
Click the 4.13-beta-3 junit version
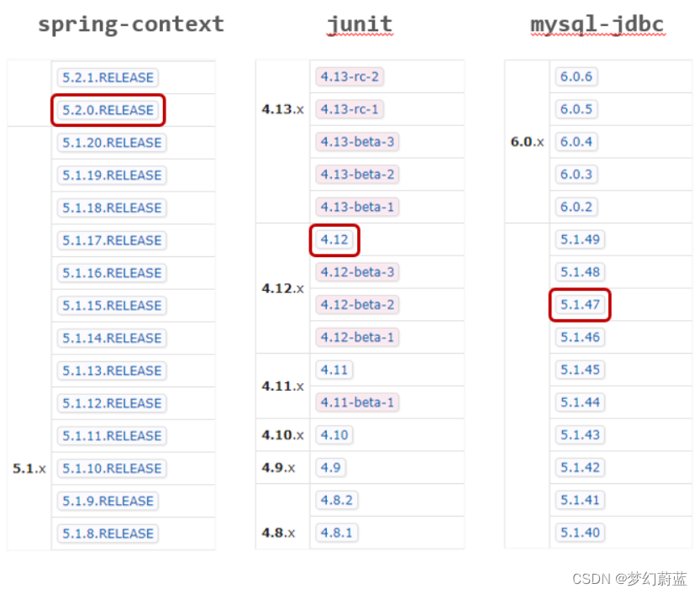pos(357,141)
